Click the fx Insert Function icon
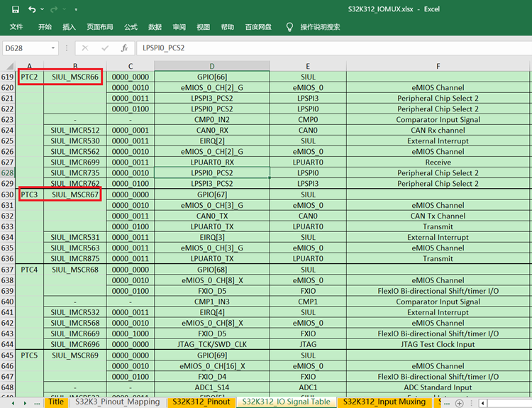Screen dimensions: 532x408 (125, 48)
